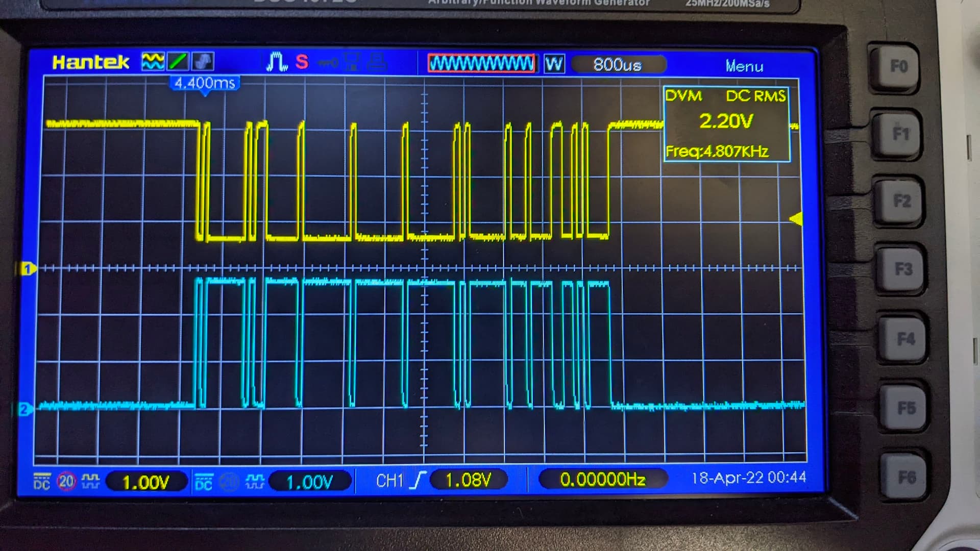This screenshot has width=980, height=551.
Task: Tap the dual-waveform channel icon
Action: point(153,62)
